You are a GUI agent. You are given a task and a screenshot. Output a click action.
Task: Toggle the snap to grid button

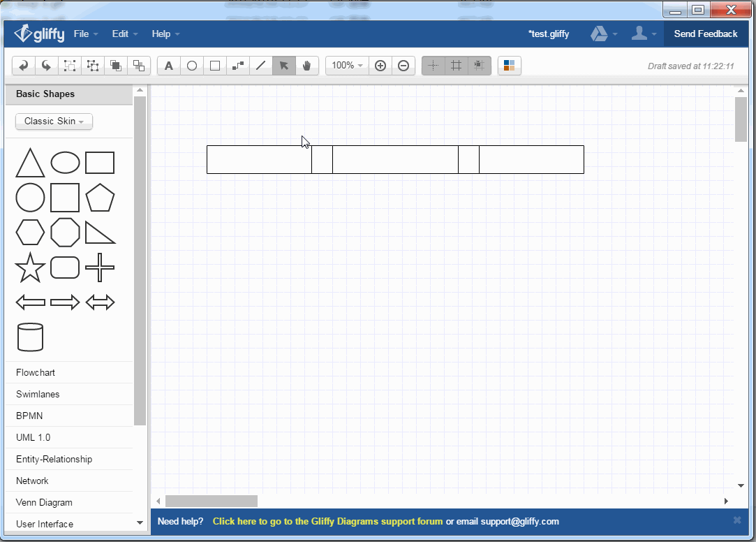[479, 66]
